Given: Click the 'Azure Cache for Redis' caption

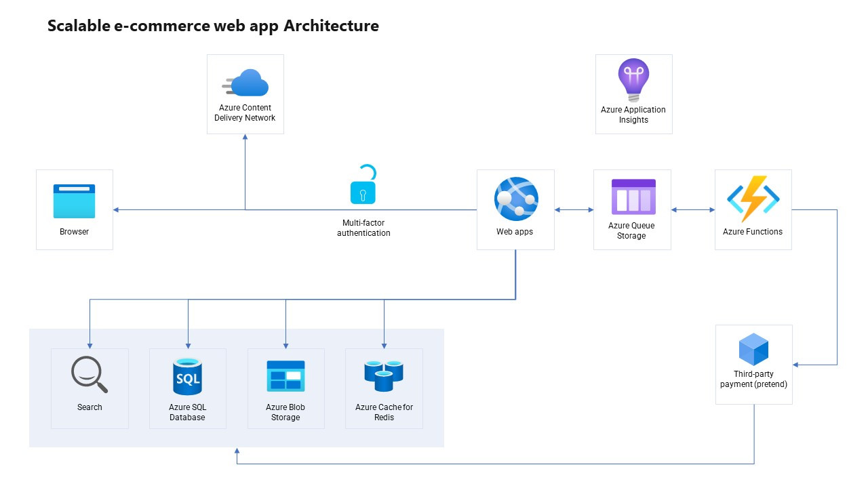Looking at the screenshot, I should 384,412.
